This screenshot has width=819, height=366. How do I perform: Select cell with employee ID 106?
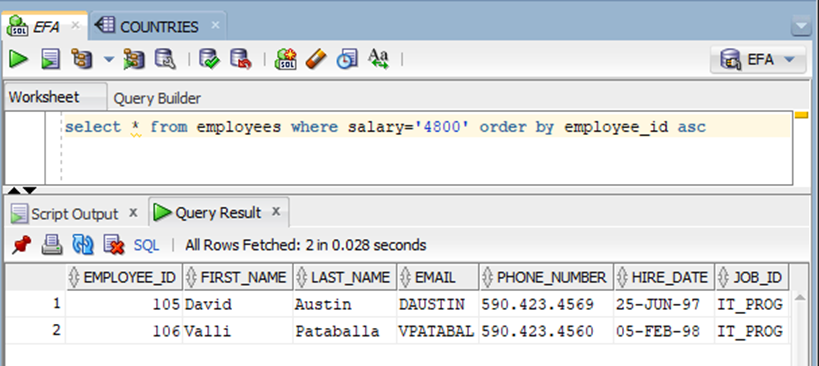pos(124,330)
